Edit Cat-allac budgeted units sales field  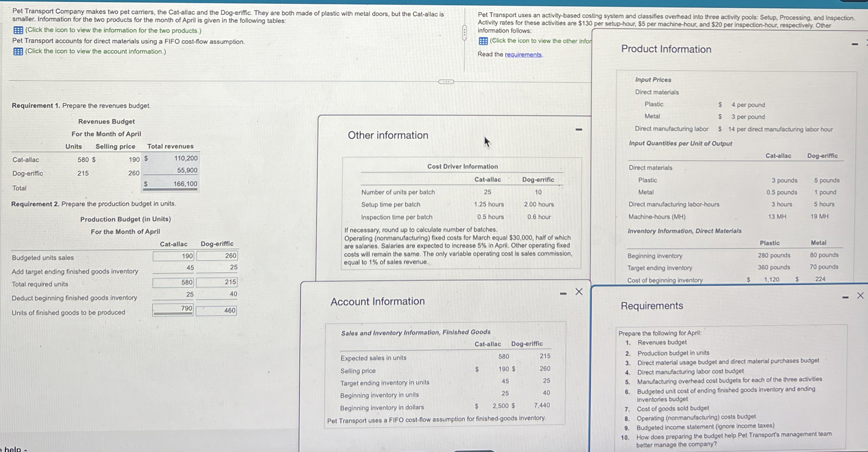pyautogui.click(x=173, y=256)
